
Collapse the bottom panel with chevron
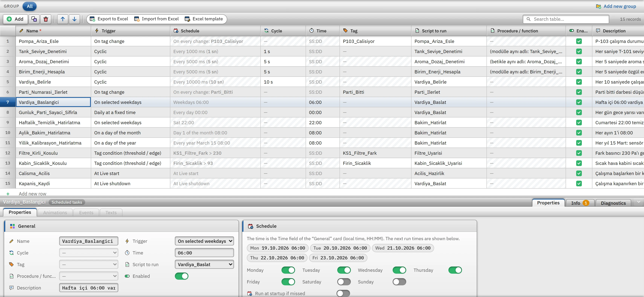click(639, 202)
